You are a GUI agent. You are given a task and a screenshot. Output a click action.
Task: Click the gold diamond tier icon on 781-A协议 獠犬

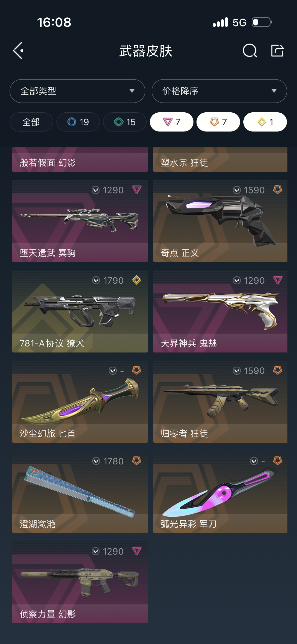click(137, 280)
